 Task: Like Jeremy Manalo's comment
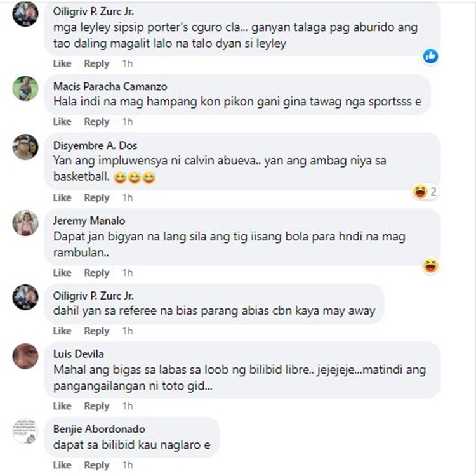click(62, 273)
